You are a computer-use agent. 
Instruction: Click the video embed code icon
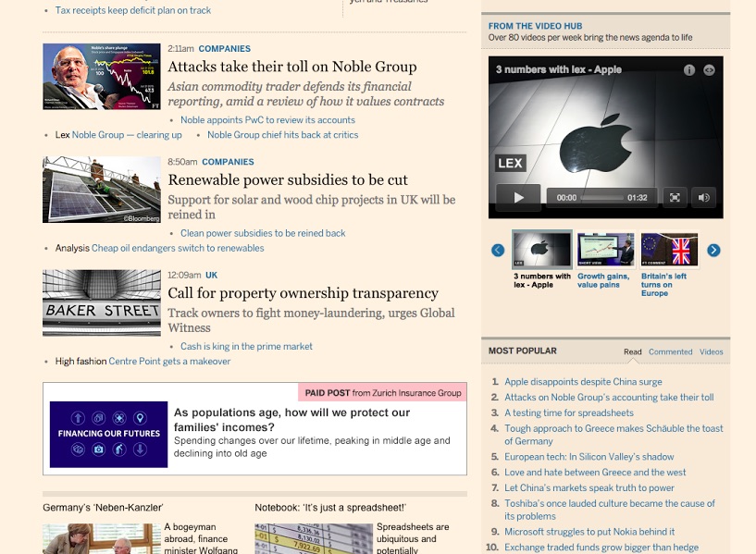tap(710, 70)
